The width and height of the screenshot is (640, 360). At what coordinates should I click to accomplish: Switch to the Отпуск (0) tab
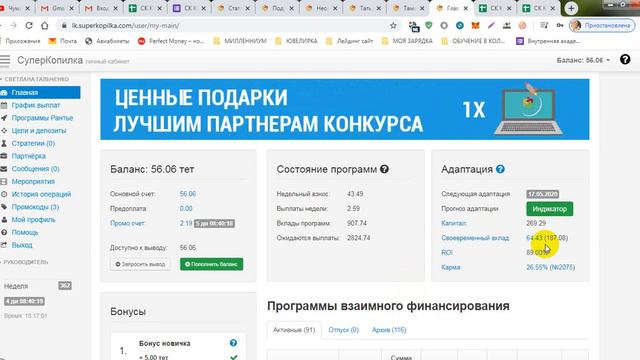click(x=343, y=330)
